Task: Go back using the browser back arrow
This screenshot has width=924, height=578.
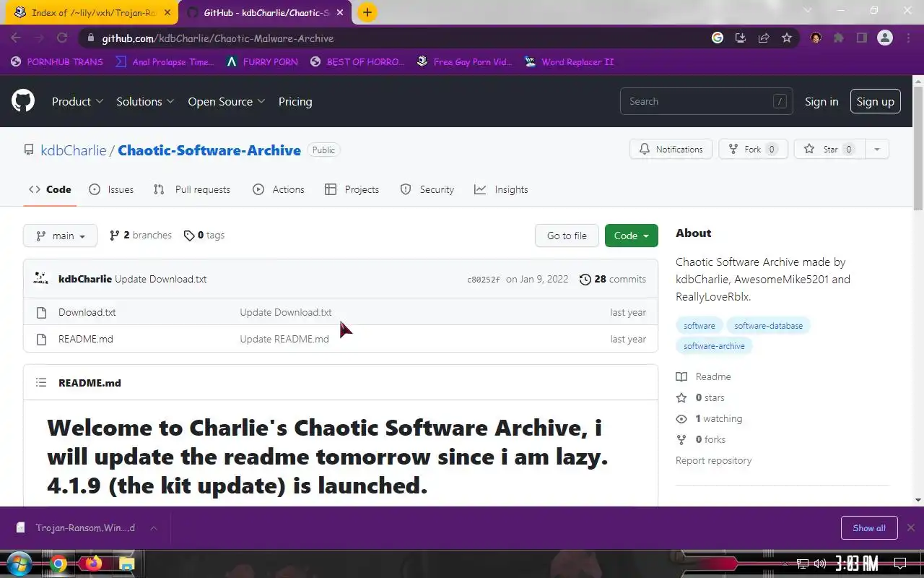Action: tap(16, 38)
